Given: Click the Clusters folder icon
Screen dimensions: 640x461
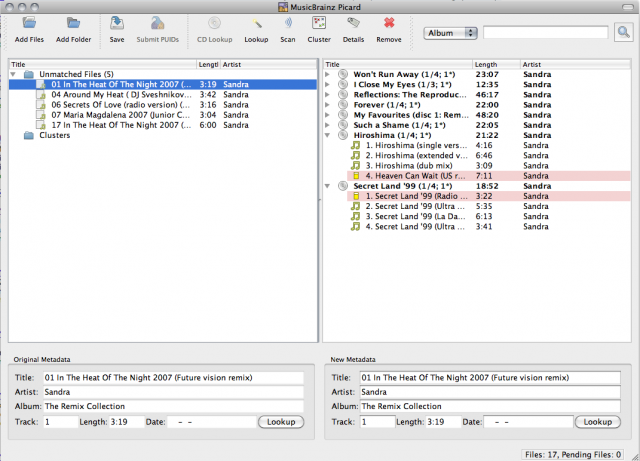Looking at the screenshot, I should pos(29,135).
